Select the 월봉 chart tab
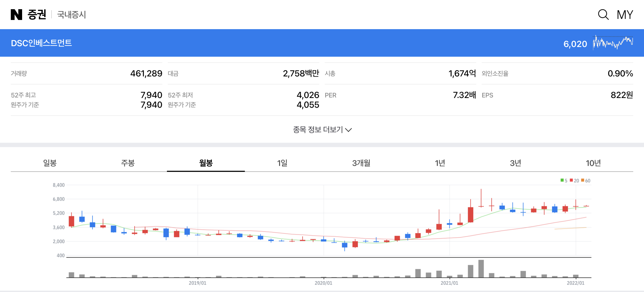This screenshot has height=292, width=644. pos(206,163)
